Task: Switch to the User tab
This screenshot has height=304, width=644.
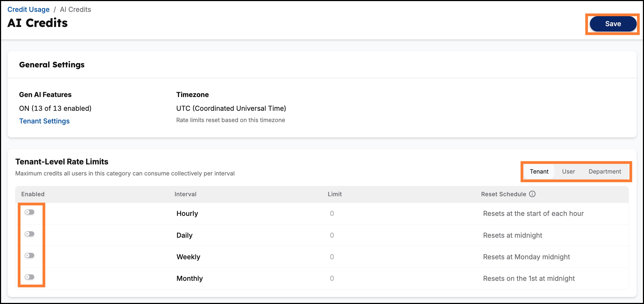Action: point(568,172)
